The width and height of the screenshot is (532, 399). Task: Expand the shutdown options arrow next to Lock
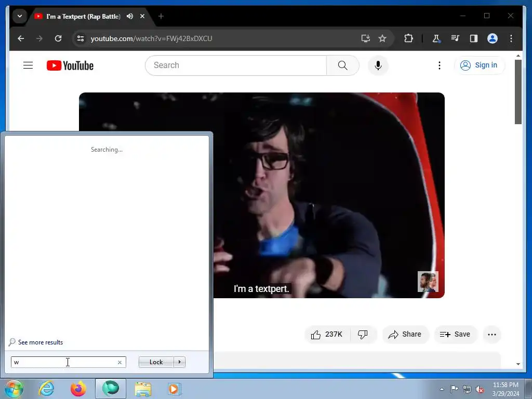tap(179, 362)
